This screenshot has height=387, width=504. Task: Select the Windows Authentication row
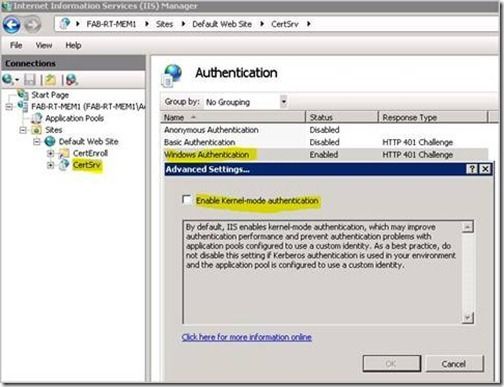[x=324, y=154]
